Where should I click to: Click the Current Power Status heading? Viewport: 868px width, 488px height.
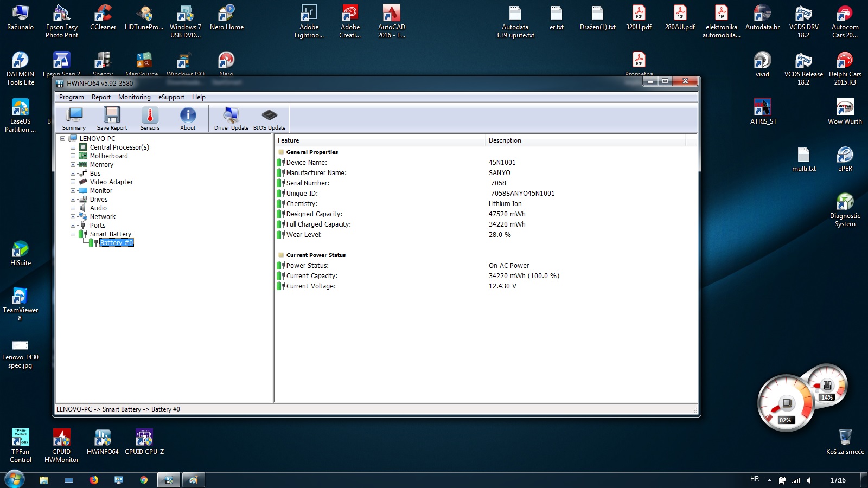316,255
